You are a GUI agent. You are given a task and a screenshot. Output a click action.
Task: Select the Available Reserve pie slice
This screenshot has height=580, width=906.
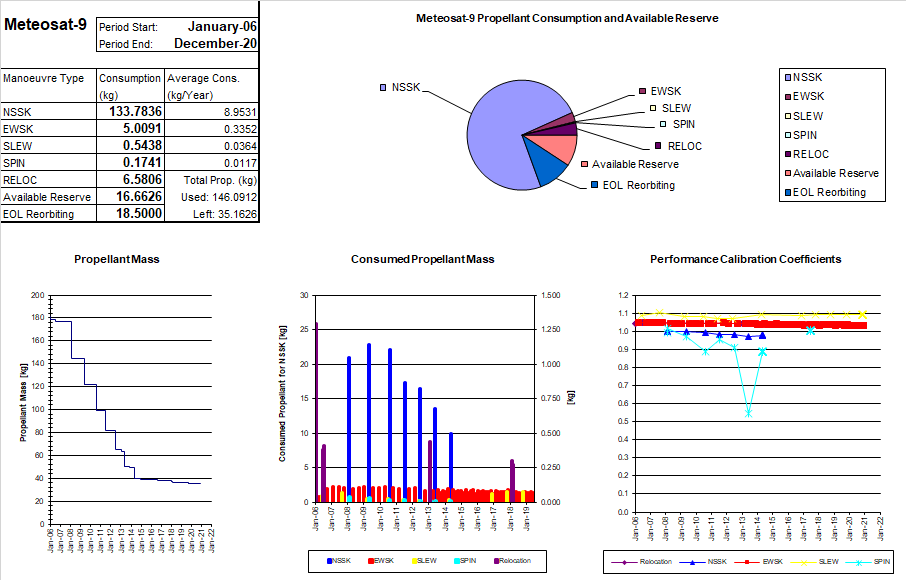[558, 147]
